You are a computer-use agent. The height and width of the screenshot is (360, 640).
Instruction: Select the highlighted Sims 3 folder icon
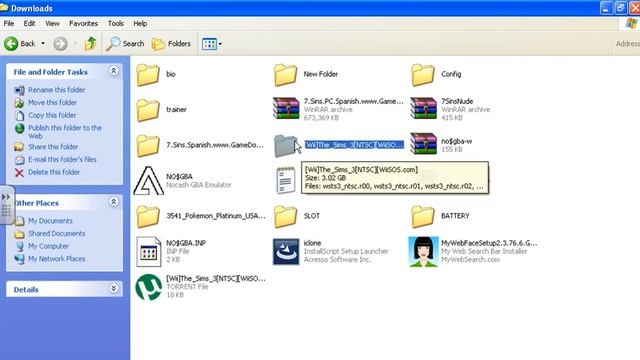pos(285,145)
